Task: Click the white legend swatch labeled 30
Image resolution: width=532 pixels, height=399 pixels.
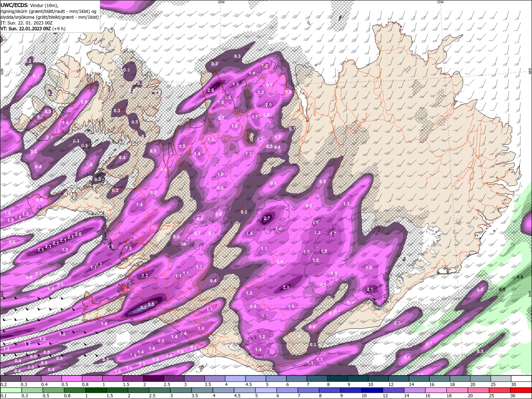Action: coord(521,379)
